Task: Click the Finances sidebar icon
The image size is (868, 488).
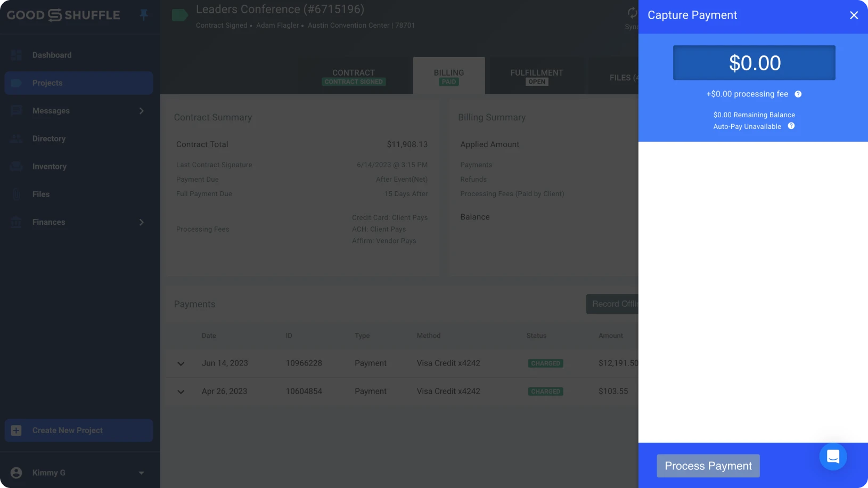Action: [17, 222]
